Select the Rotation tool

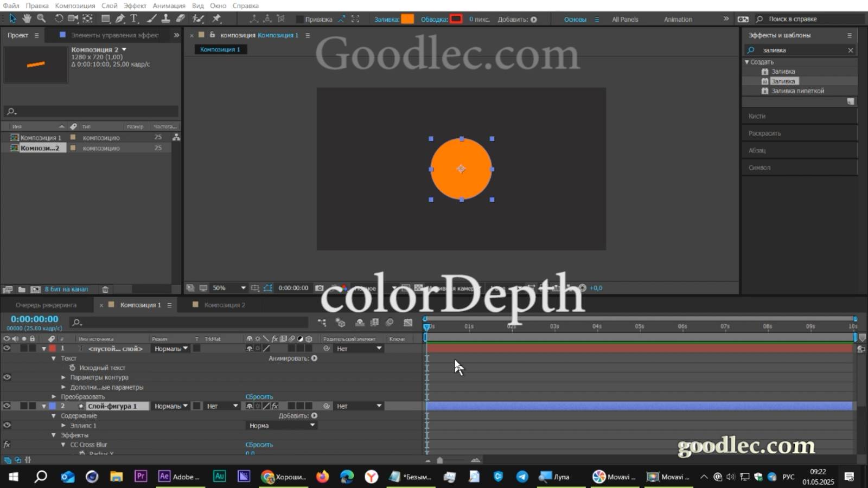[59, 18]
